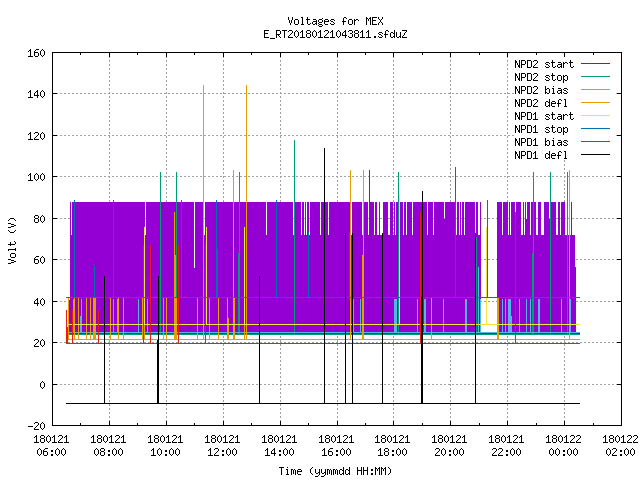Click the 120 y-axis tick label
This screenshot has width=640, height=480.
[36, 136]
